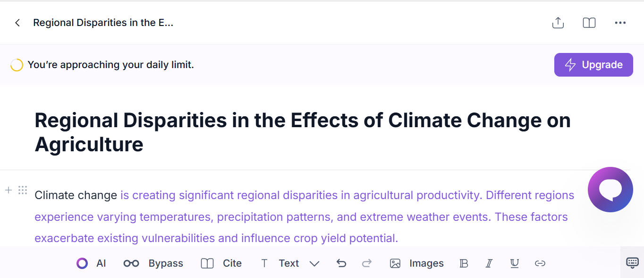
Task: Click the share/export icon
Action: [x=558, y=23]
